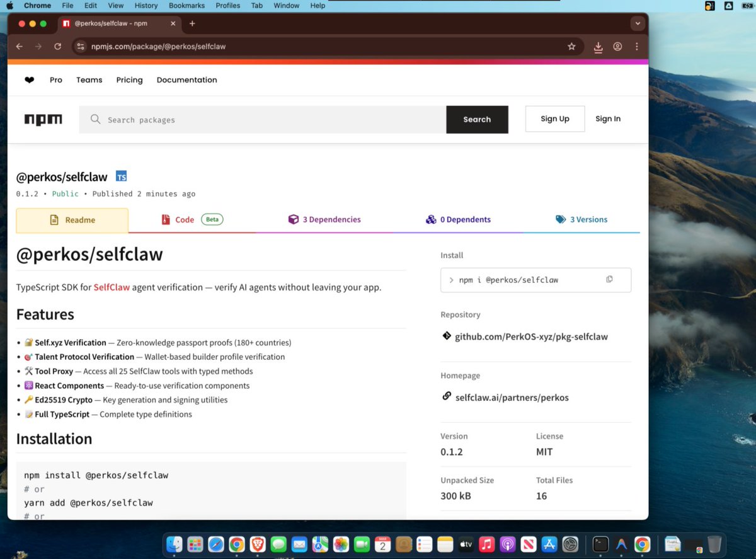
Task: Switch to the Code Beta tab
Action: [x=192, y=220]
